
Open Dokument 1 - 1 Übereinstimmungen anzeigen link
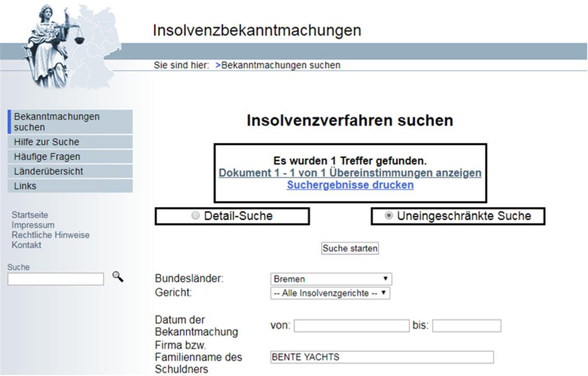[x=350, y=173]
